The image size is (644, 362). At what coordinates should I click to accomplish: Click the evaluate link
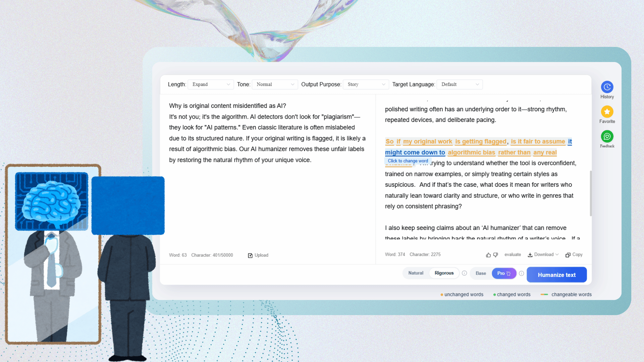513,255
